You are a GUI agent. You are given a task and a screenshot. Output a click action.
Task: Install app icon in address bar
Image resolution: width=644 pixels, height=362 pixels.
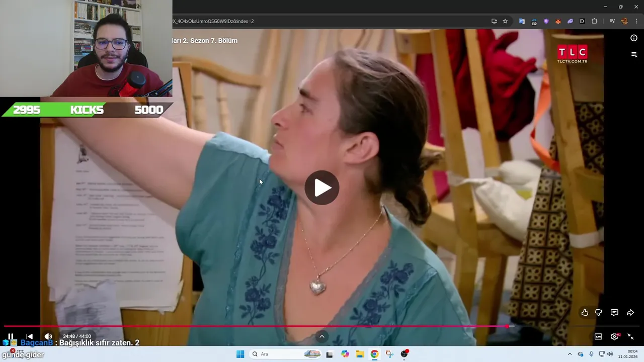tap(494, 21)
